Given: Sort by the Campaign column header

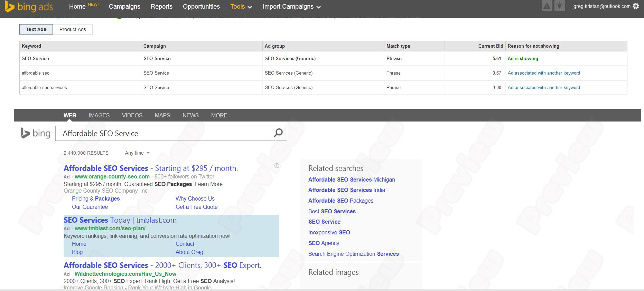Looking at the screenshot, I should [x=202, y=46].
